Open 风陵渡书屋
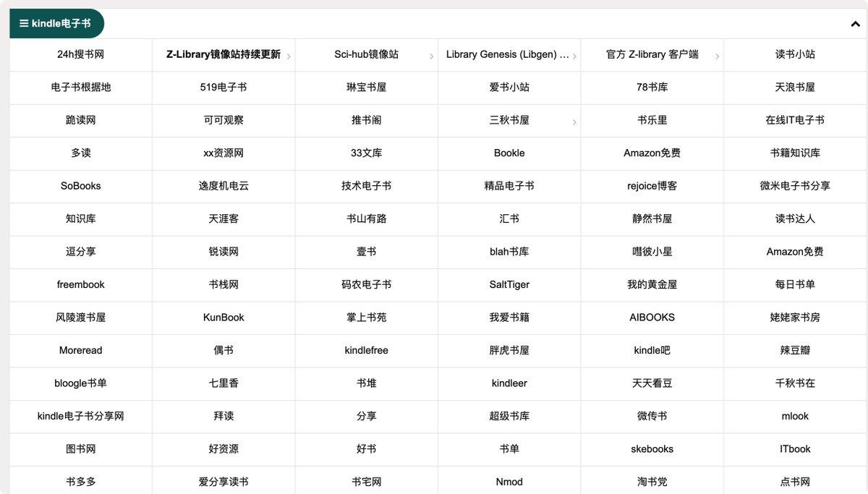The width and height of the screenshot is (868, 494). pyautogui.click(x=81, y=318)
